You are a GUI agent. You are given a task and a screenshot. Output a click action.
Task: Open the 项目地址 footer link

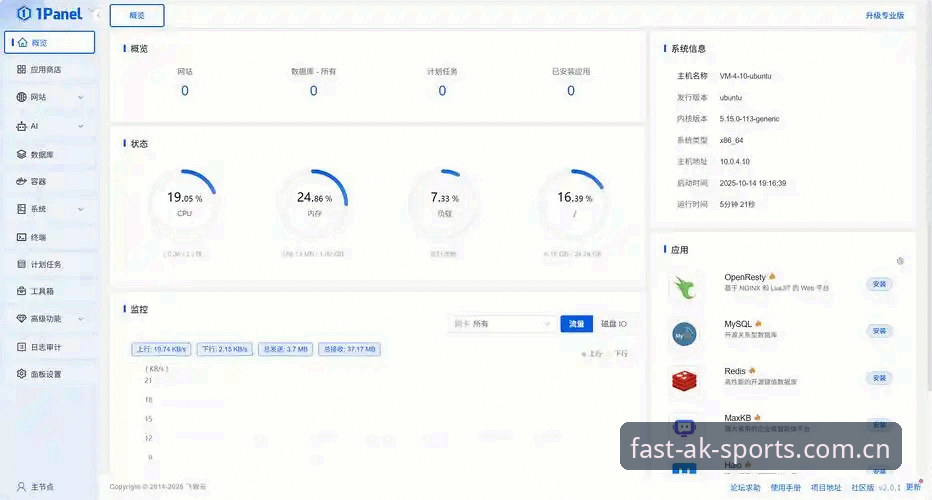pyautogui.click(x=826, y=488)
